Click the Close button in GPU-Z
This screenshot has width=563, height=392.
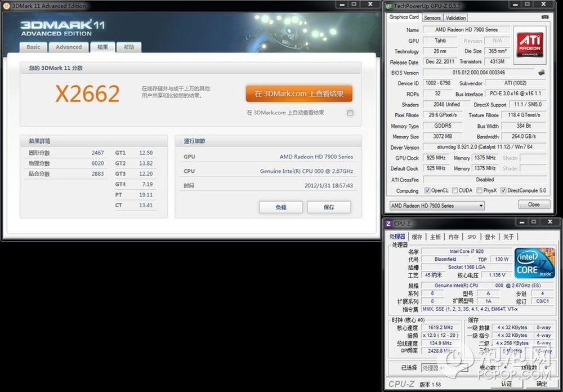534,205
